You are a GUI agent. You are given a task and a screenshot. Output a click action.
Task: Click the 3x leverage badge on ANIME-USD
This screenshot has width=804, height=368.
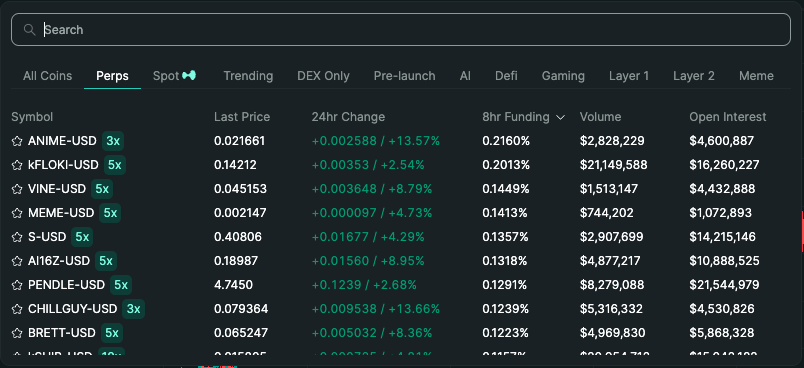(x=113, y=141)
